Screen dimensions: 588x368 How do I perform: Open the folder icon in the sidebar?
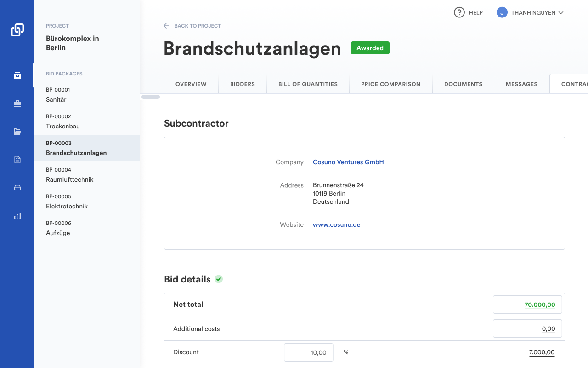(17, 132)
